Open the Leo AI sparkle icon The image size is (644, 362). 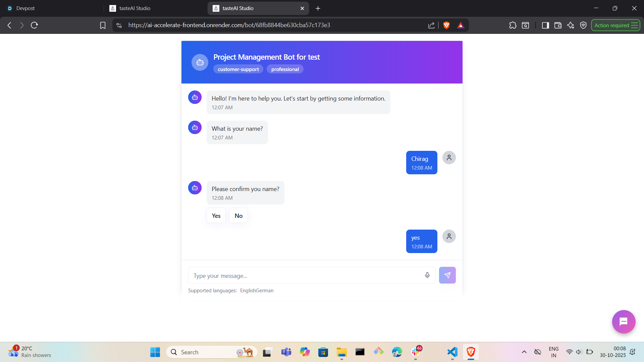click(571, 25)
